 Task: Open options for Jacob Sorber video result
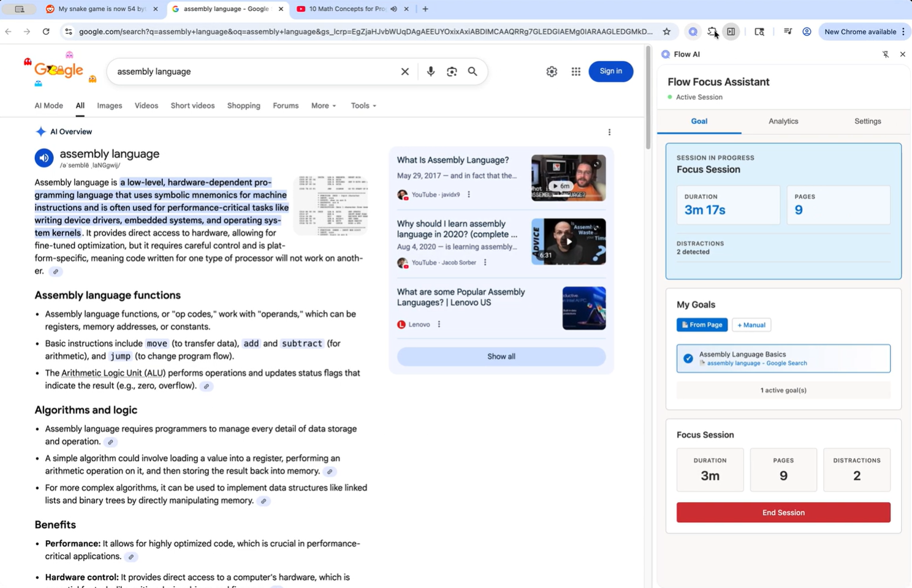pos(485,263)
